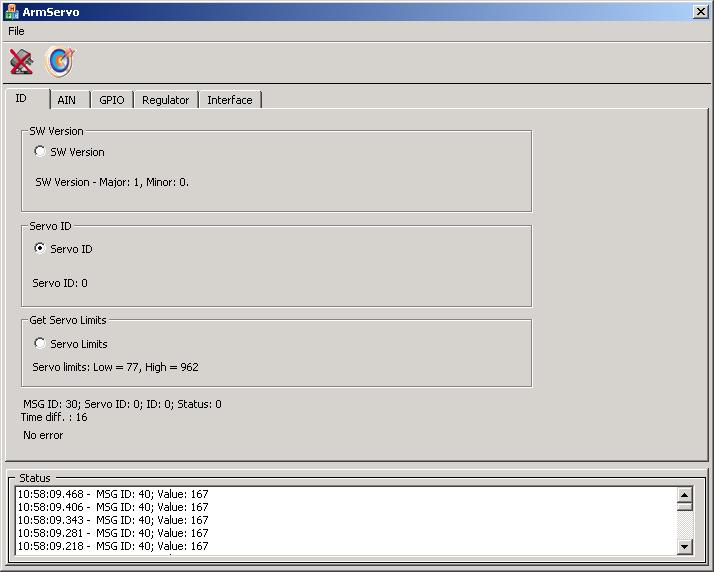714x572 pixels.
Task: Click the log entry at 10:58:09.343
Action: 113,520
